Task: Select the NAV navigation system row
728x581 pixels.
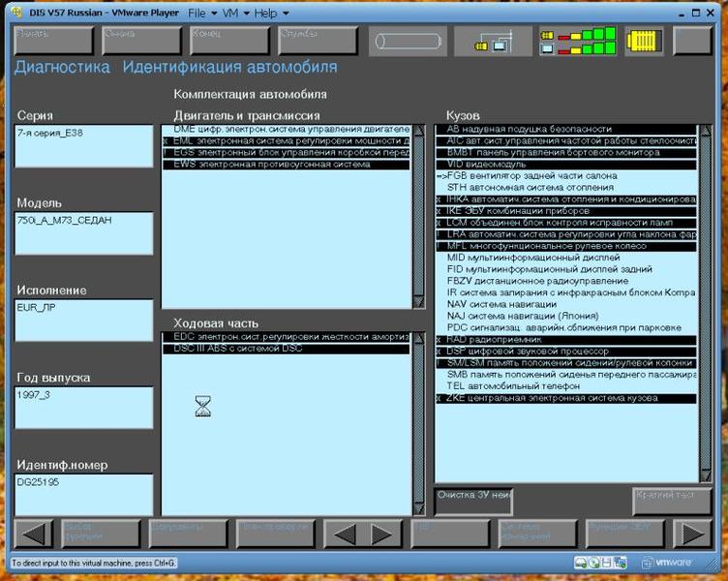Action: pos(566,304)
